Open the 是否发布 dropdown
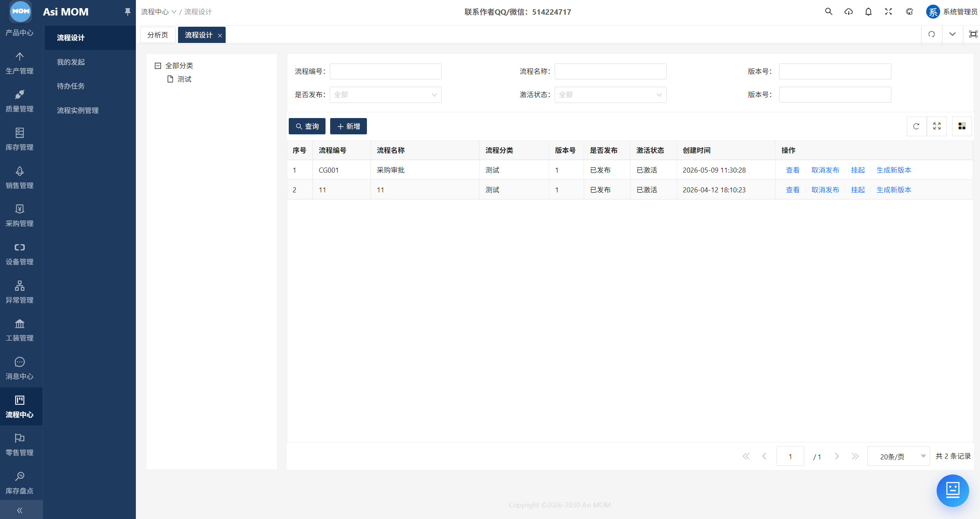The width and height of the screenshot is (980, 519). coord(385,95)
